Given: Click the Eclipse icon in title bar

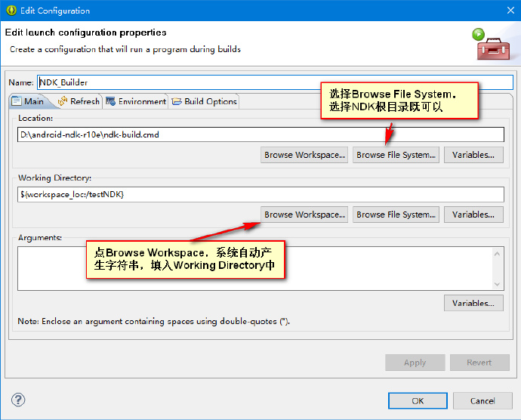Looking at the screenshot, I should pos(11,11).
